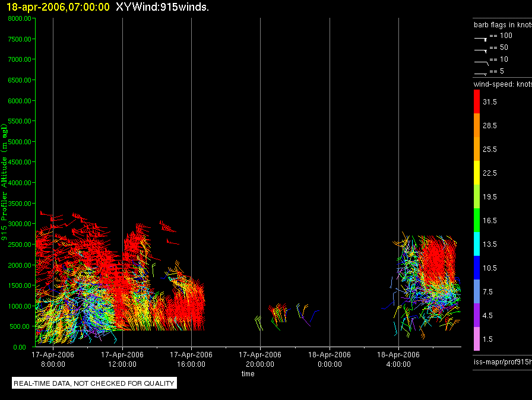Click the 'iss-mapr/prof915h' source label

[x=503, y=361]
